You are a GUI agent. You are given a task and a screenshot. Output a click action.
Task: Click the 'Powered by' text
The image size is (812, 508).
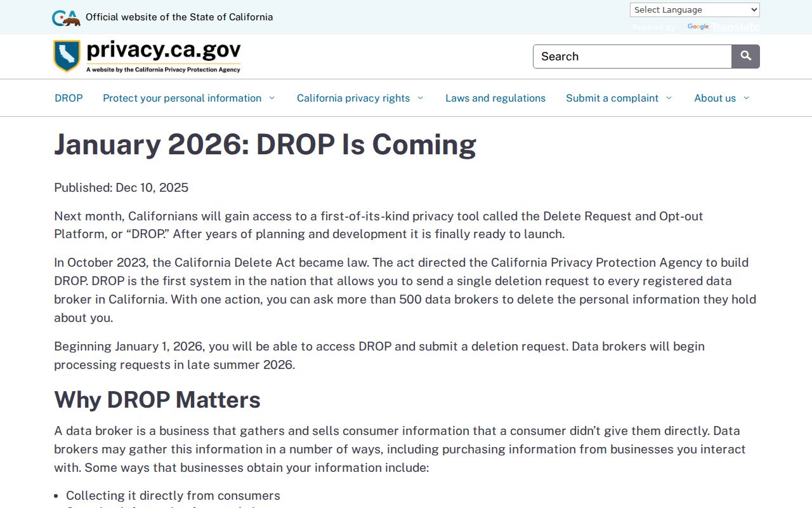(653, 27)
